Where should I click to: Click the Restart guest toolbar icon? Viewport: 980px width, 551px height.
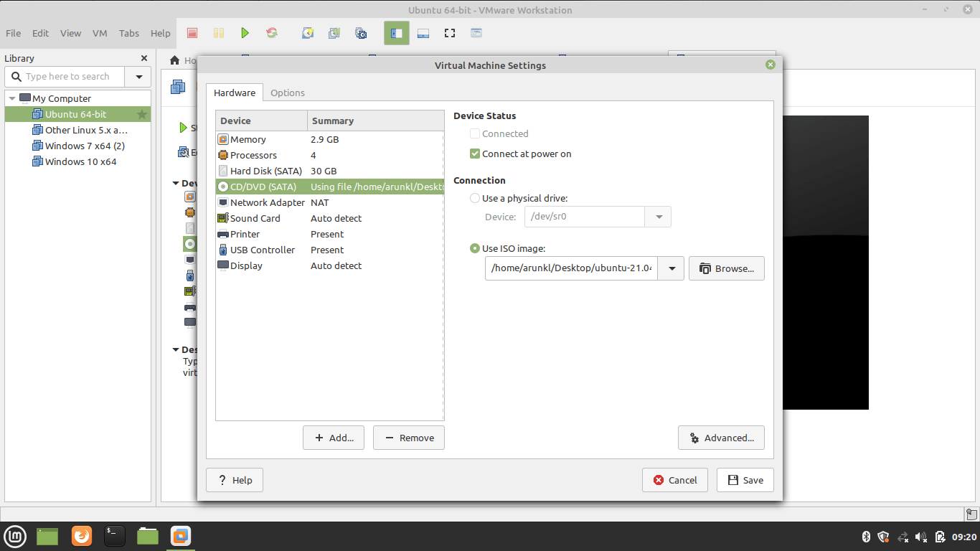click(272, 33)
